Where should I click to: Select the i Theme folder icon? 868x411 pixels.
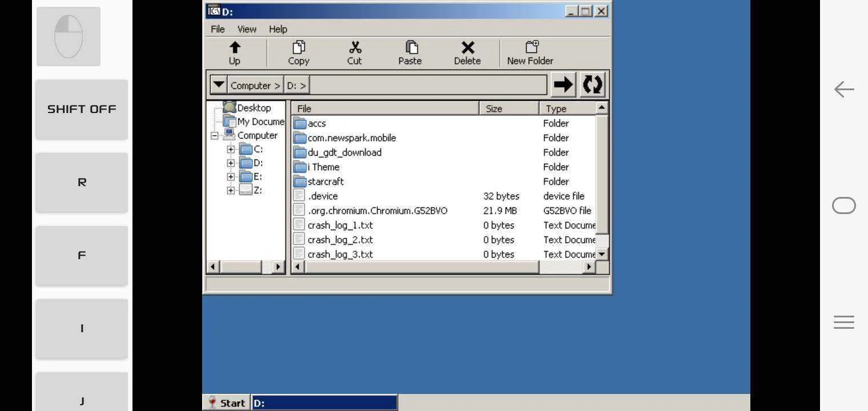tap(300, 167)
